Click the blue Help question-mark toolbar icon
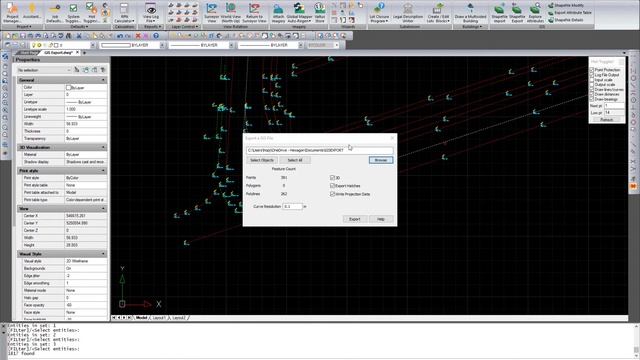 point(156,36)
